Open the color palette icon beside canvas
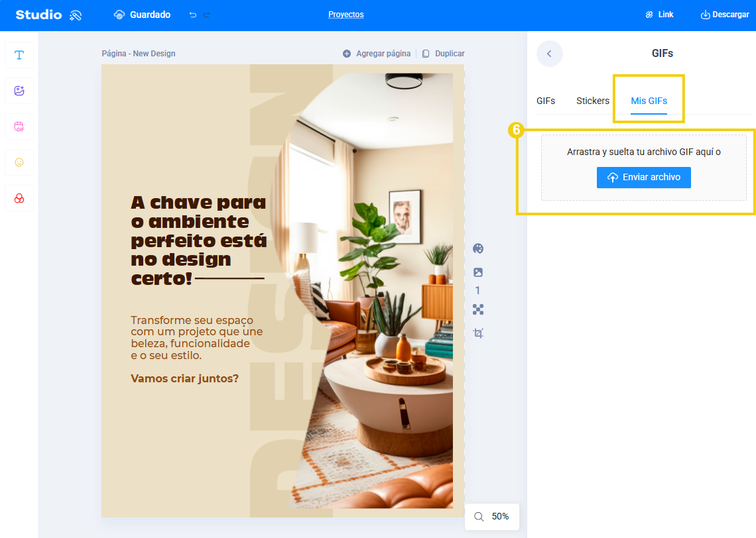This screenshot has width=756, height=538. tap(478, 248)
